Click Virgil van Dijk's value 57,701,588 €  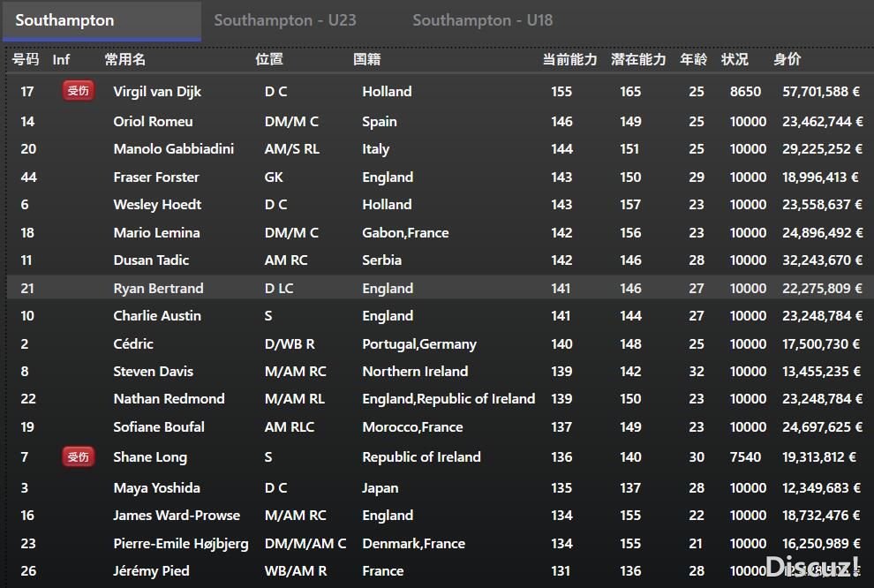coord(821,92)
